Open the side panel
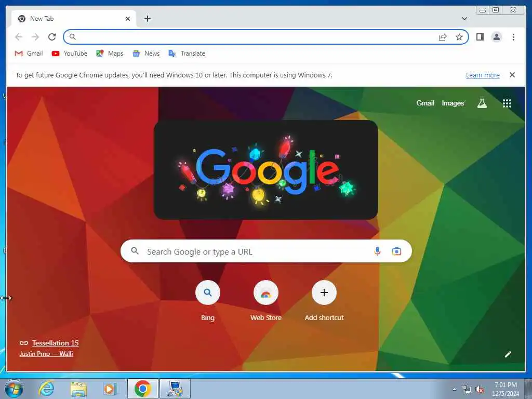The image size is (532, 399). click(x=480, y=37)
